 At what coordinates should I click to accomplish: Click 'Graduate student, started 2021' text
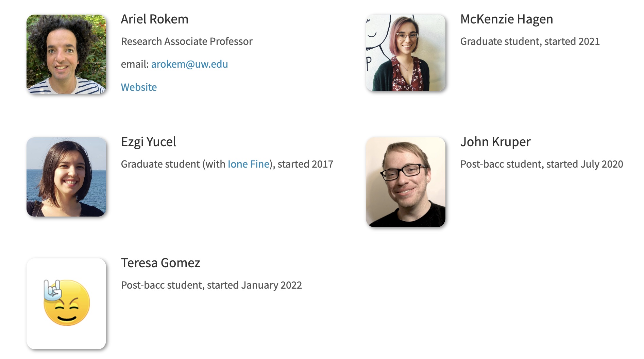tap(530, 41)
